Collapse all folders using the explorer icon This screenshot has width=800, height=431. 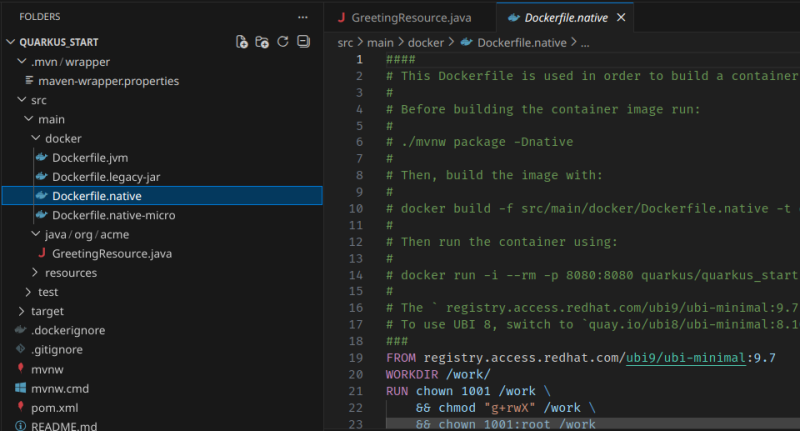point(303,42)
